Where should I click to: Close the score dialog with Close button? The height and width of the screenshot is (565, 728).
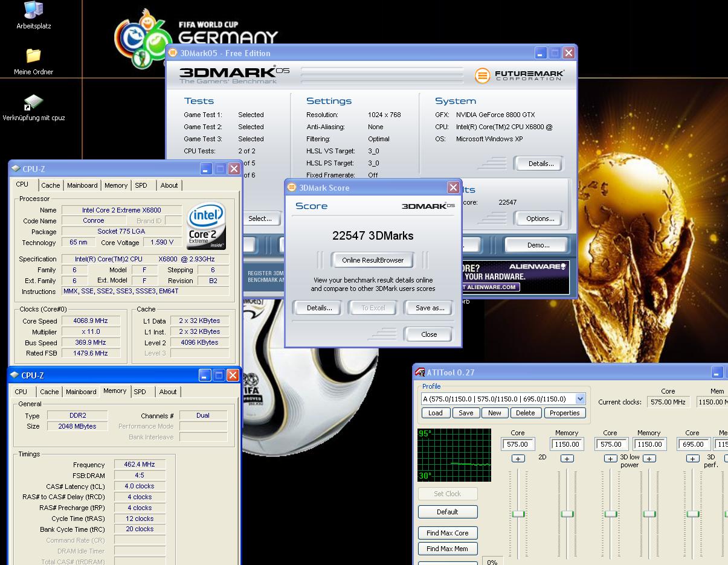429,334
